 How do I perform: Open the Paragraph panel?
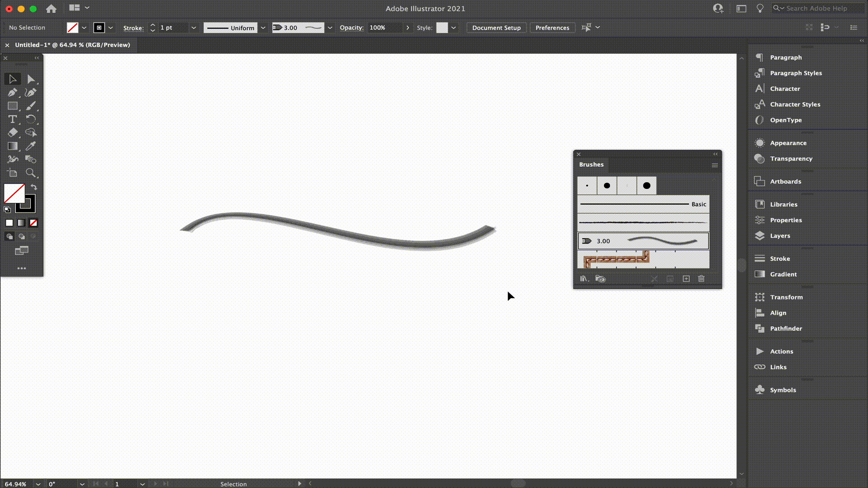click(x=786, y=57)
